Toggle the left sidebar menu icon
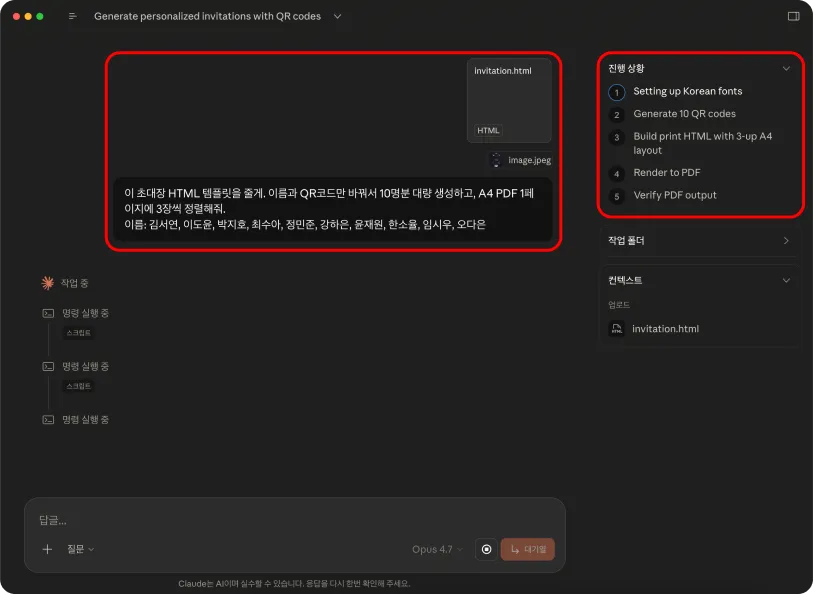 (x=73, y=17)
